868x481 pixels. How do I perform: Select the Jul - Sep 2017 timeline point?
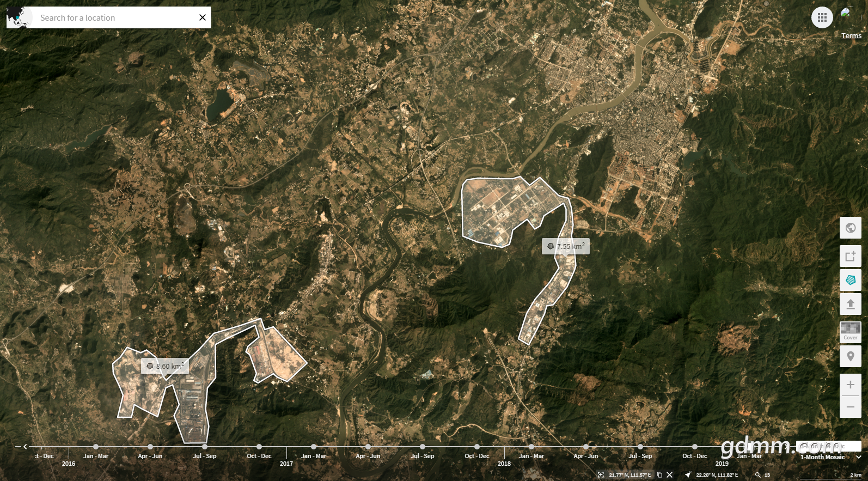423,447
